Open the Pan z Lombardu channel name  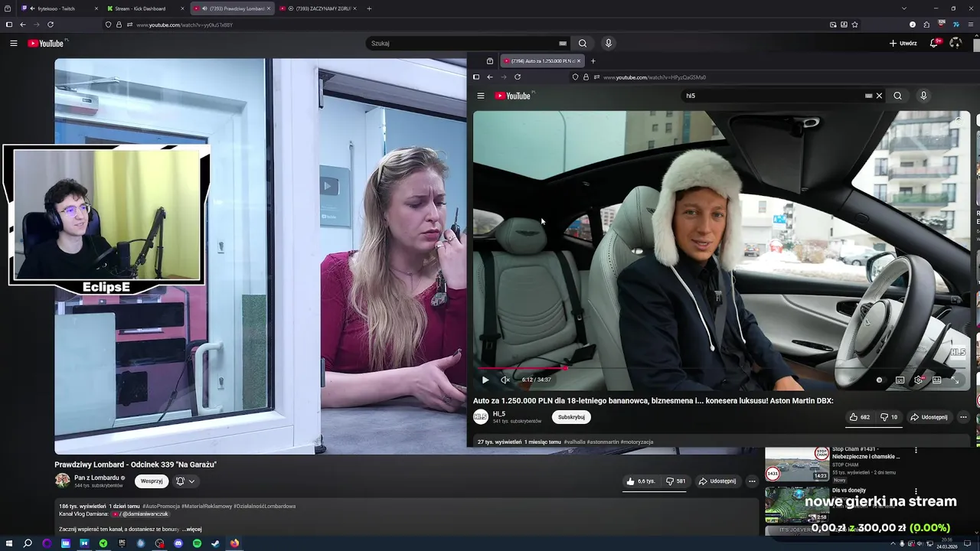96,478
